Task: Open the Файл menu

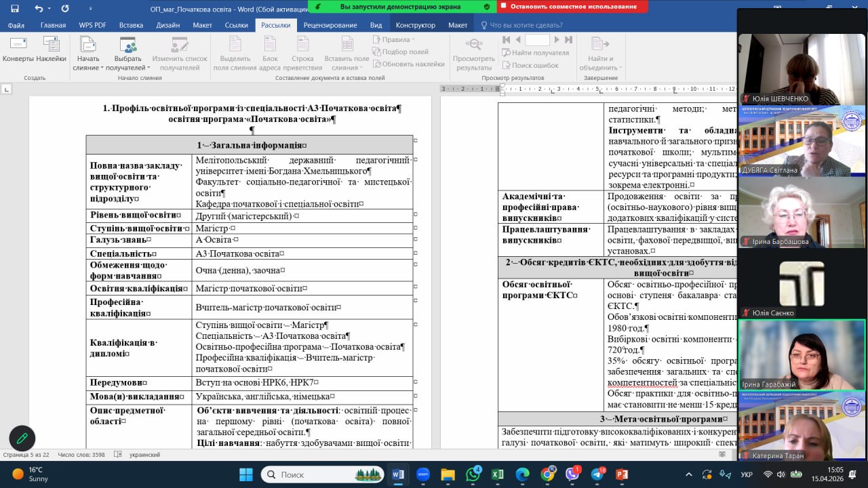Action: (x=16, y=25)
